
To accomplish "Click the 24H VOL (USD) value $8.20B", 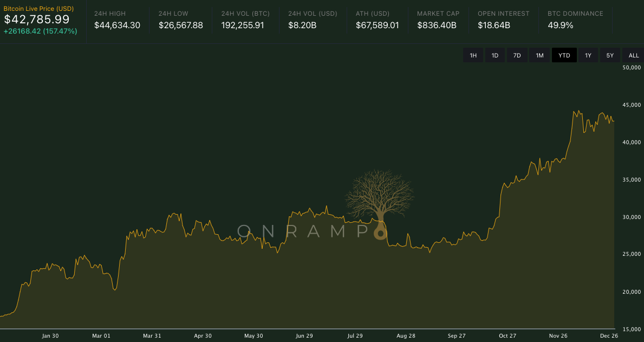I will click(x=302, y=25).
